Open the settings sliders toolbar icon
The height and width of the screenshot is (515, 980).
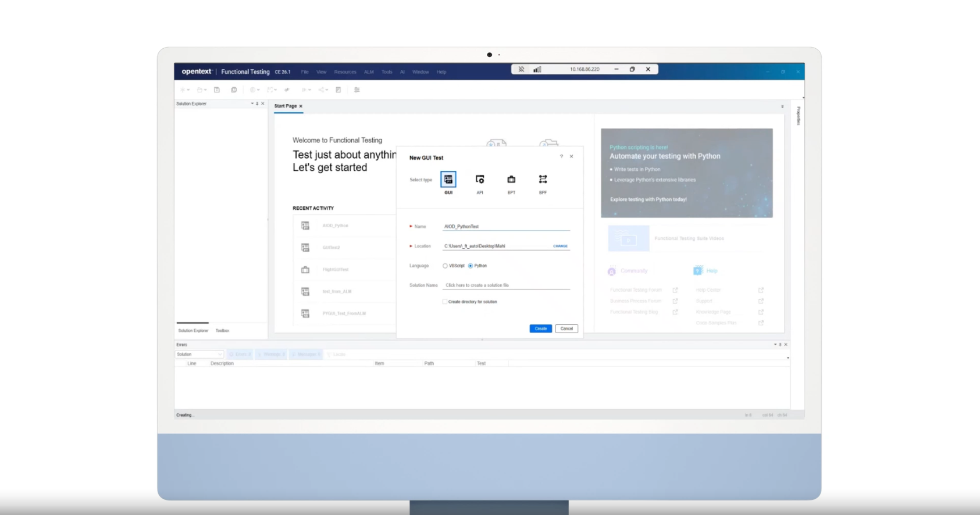pos(357,90)
